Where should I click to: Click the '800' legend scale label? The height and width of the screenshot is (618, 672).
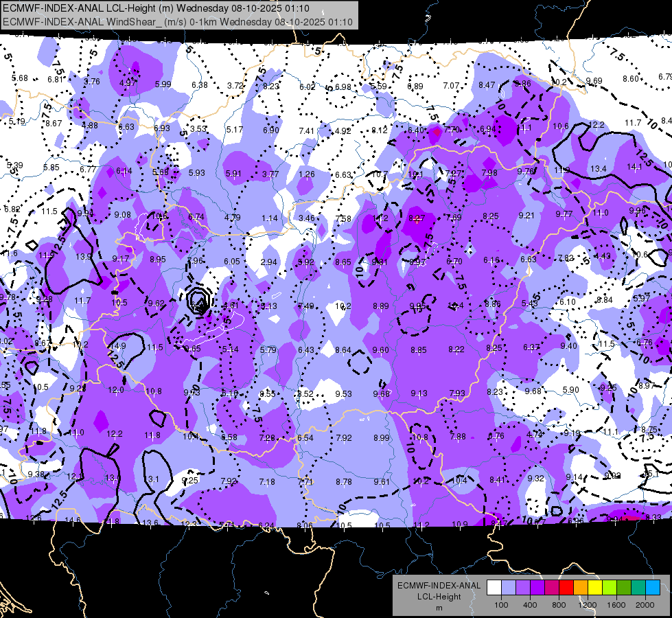559,605
